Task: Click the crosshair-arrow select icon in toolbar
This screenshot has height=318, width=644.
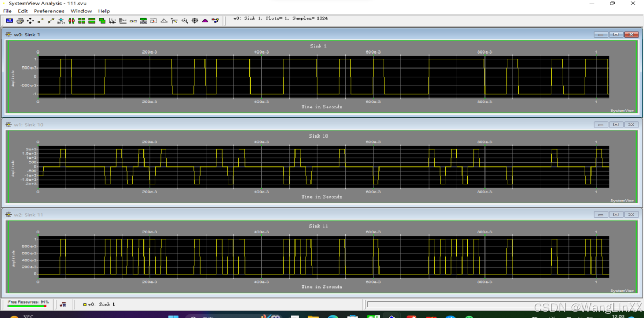Action: (174, 21)
